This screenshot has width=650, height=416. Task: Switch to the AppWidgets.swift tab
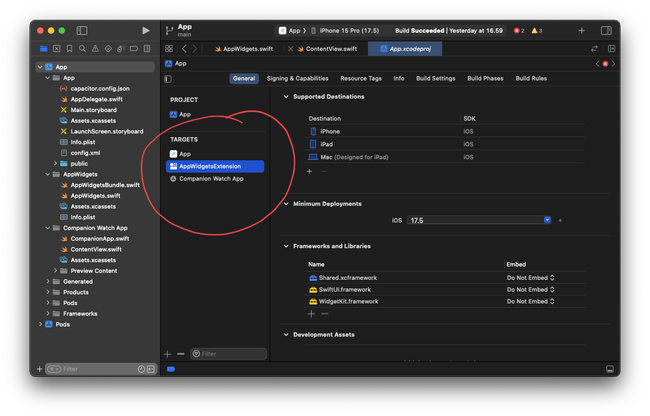tap(244, 49)
